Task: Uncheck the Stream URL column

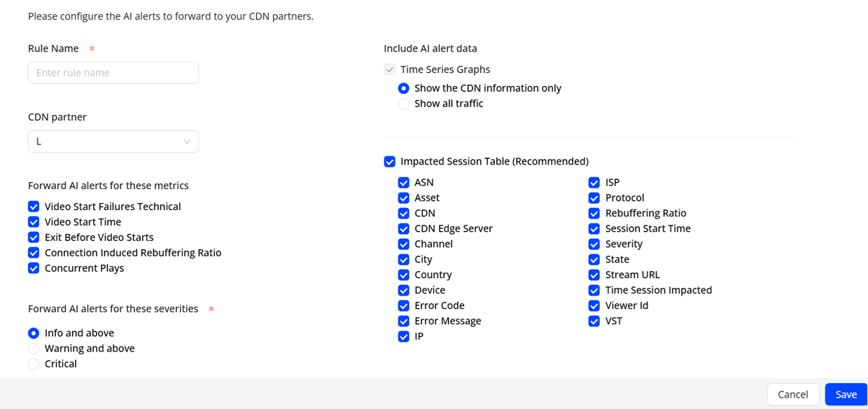Action: click(594, 275)
